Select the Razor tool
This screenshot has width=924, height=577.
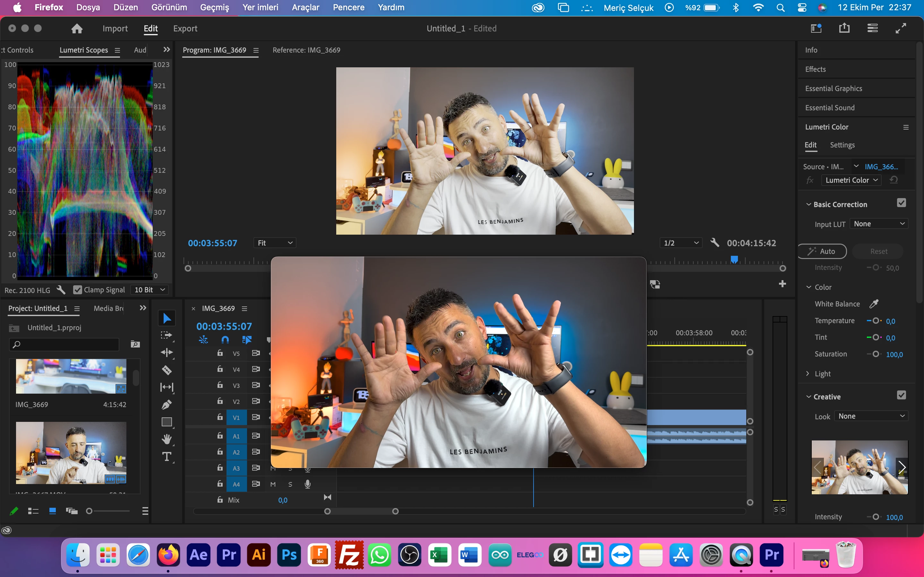(167, 370)
